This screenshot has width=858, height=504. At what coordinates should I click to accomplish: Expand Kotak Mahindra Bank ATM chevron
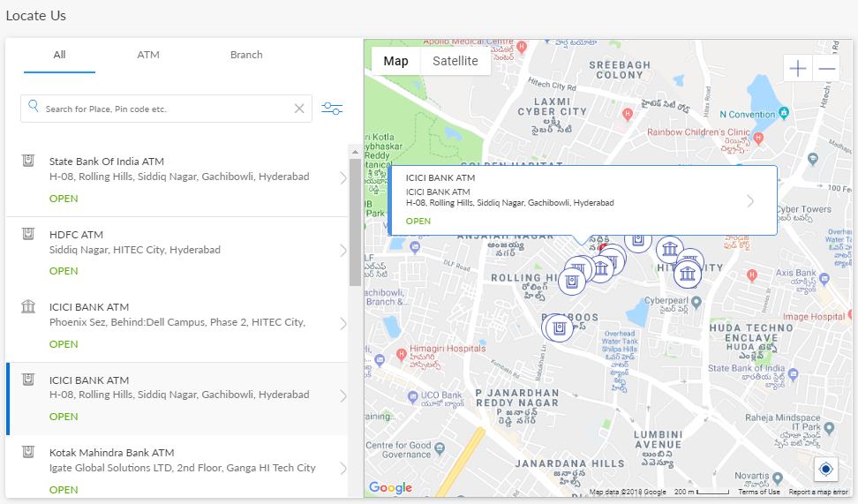[343, 469]
